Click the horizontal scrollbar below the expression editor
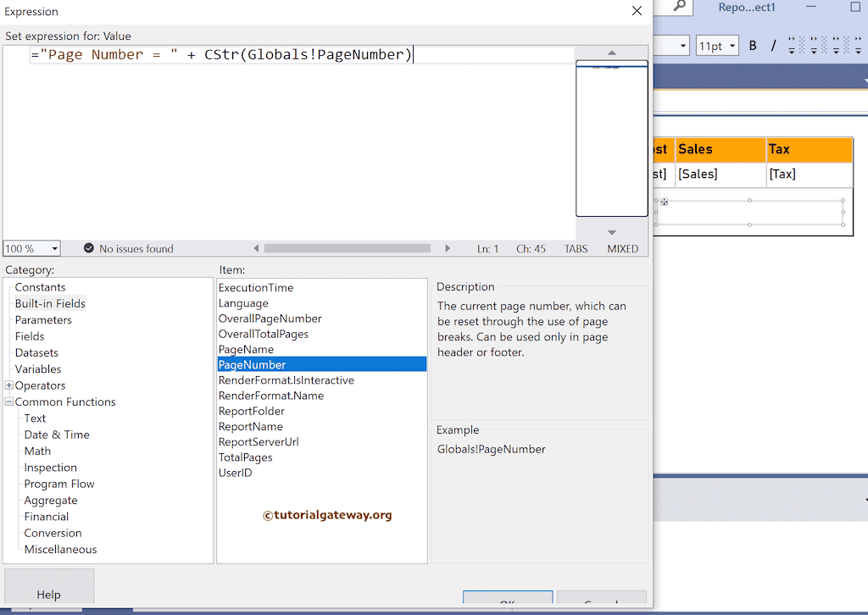 (348, 248)
